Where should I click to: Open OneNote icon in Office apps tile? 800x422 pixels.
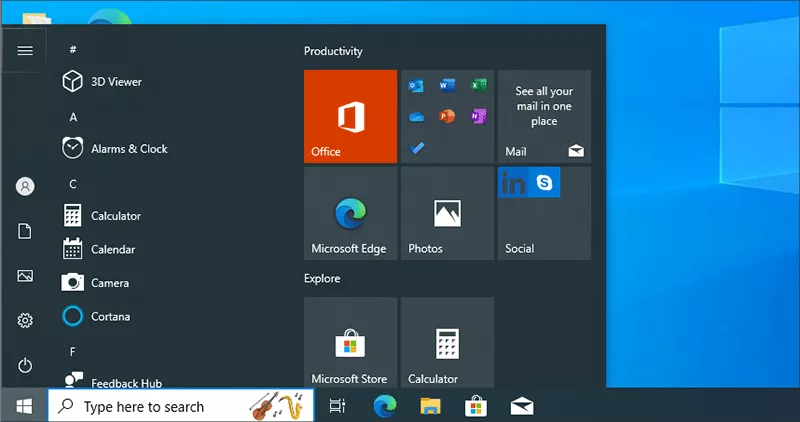(478, 117)
